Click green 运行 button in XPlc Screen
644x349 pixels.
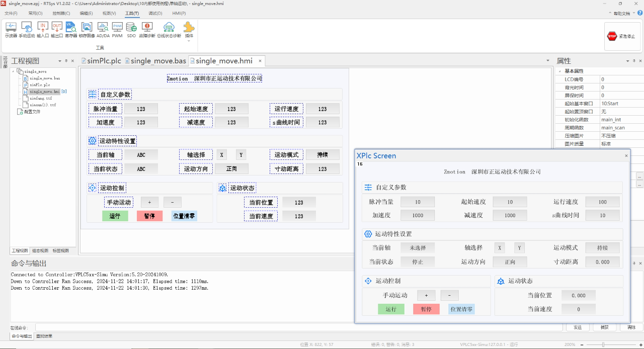391,309
